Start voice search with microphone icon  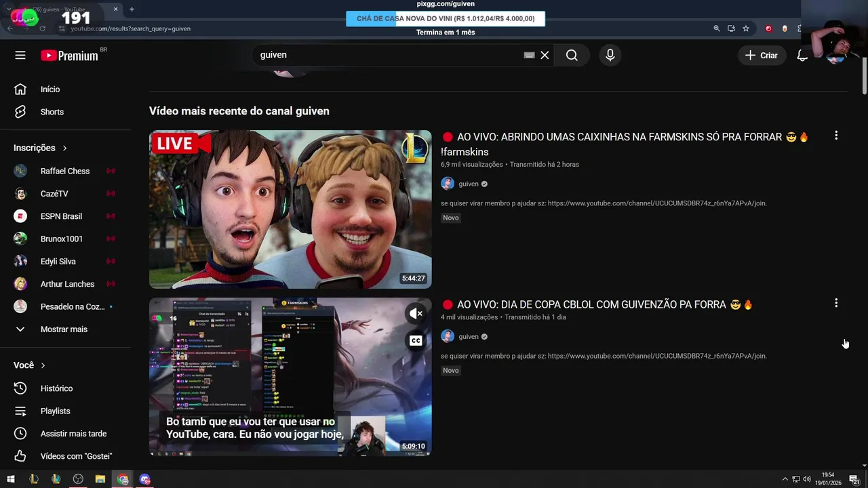pyautogui.click(x=610, y=56)
